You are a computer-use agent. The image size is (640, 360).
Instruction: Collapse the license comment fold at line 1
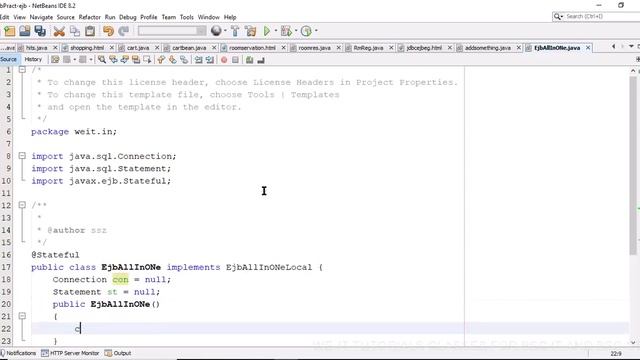click(22, 70)
